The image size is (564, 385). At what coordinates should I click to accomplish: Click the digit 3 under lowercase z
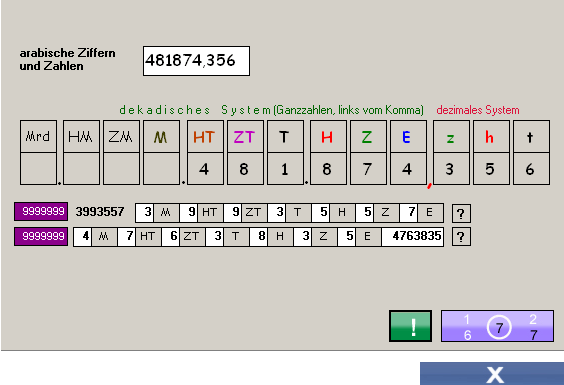(x=451, y=169)
